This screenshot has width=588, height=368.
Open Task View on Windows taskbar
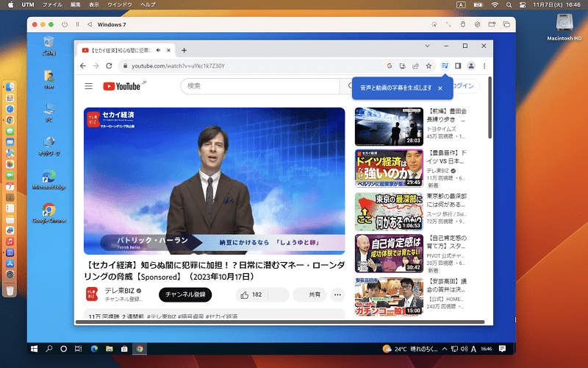[x=79, y=349]
